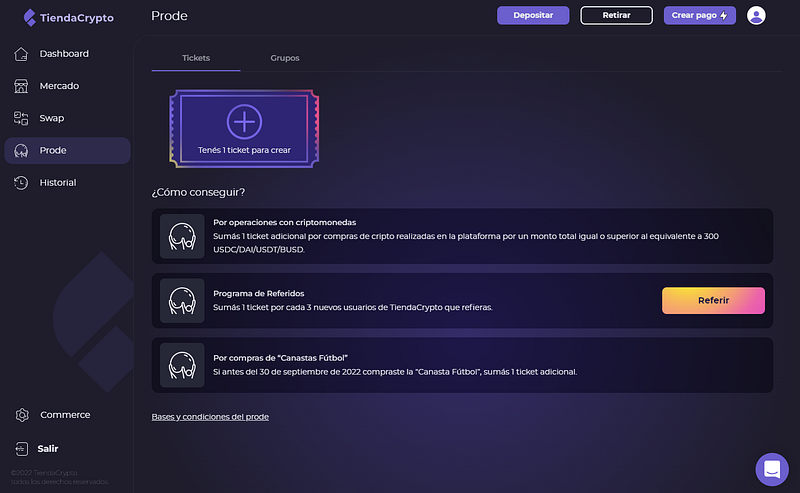The width and height of the screenshot is (800, 493).
Task: Switch to the Tickets tab
Action: 196,58
